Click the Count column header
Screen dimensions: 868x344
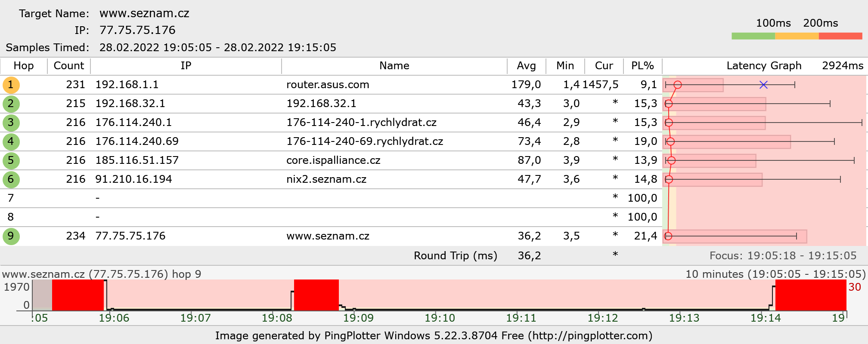point(69,66)
